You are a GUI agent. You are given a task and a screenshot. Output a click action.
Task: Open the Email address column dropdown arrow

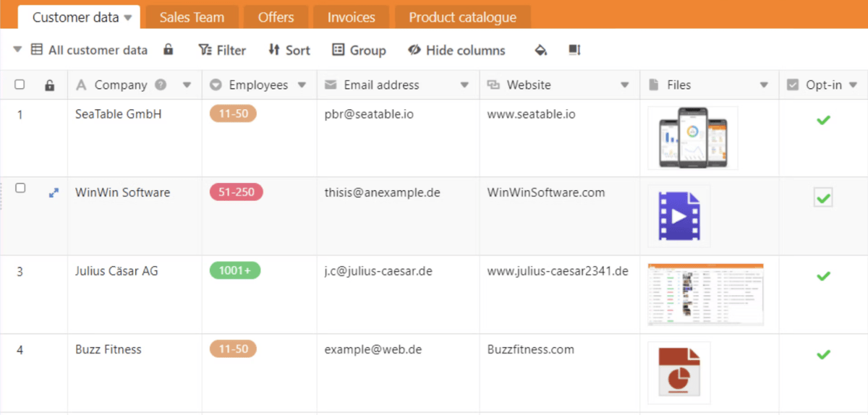click(x=464, y=85)
